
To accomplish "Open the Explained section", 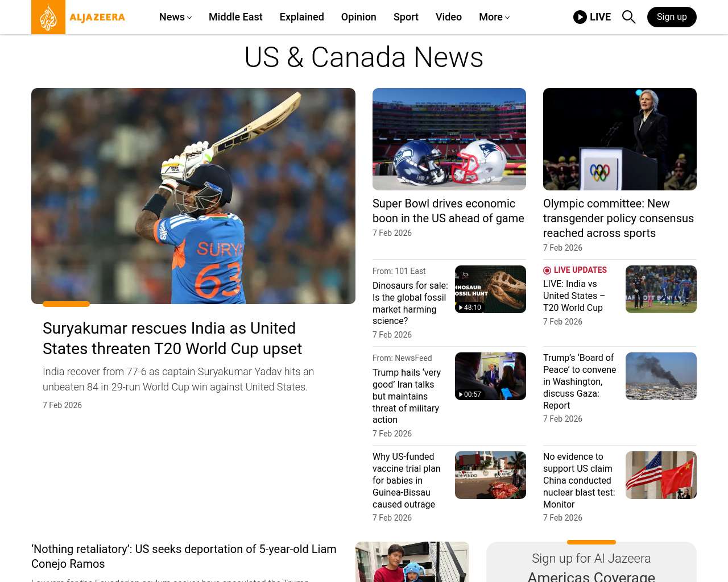I will click(301, 17).
